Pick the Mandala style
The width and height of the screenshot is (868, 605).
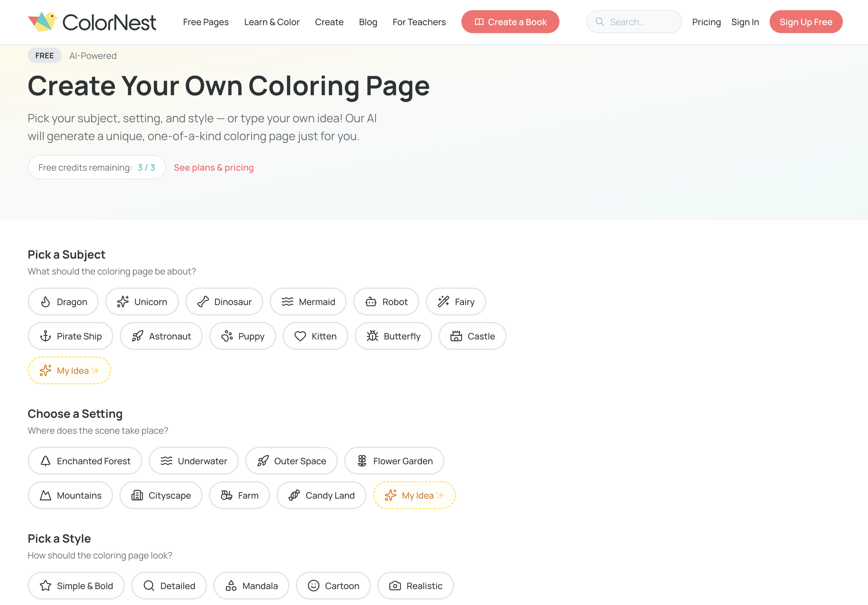(251, 586)
